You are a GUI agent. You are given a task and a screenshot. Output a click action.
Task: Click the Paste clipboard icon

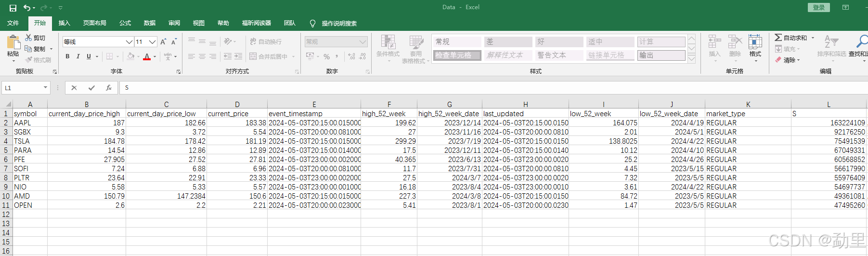[x=13, y=42]
